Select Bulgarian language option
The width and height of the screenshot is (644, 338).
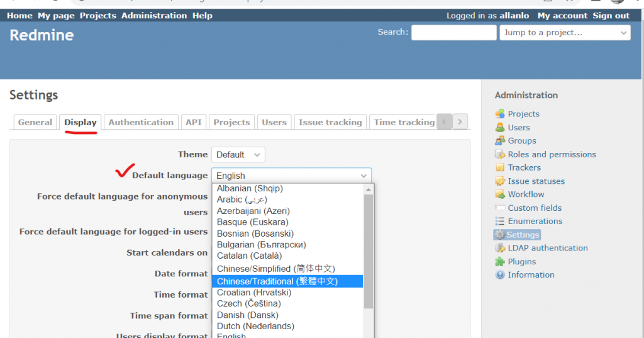click(x=287, y=245)
